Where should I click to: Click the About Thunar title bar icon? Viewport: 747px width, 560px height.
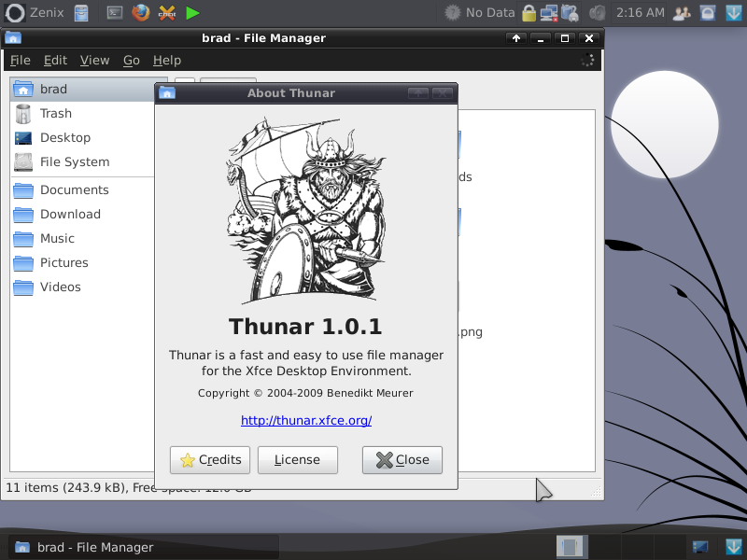pyautogui.click(x=167, y=92)
